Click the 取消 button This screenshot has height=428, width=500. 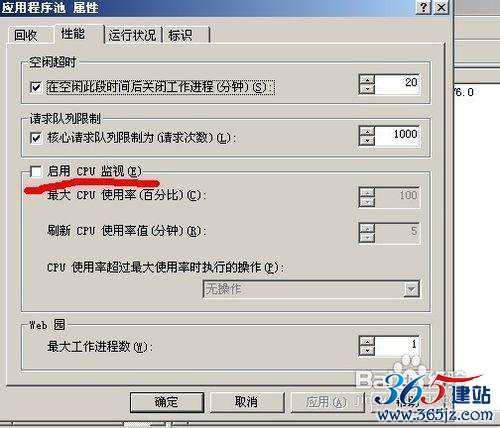pos(246,402)
